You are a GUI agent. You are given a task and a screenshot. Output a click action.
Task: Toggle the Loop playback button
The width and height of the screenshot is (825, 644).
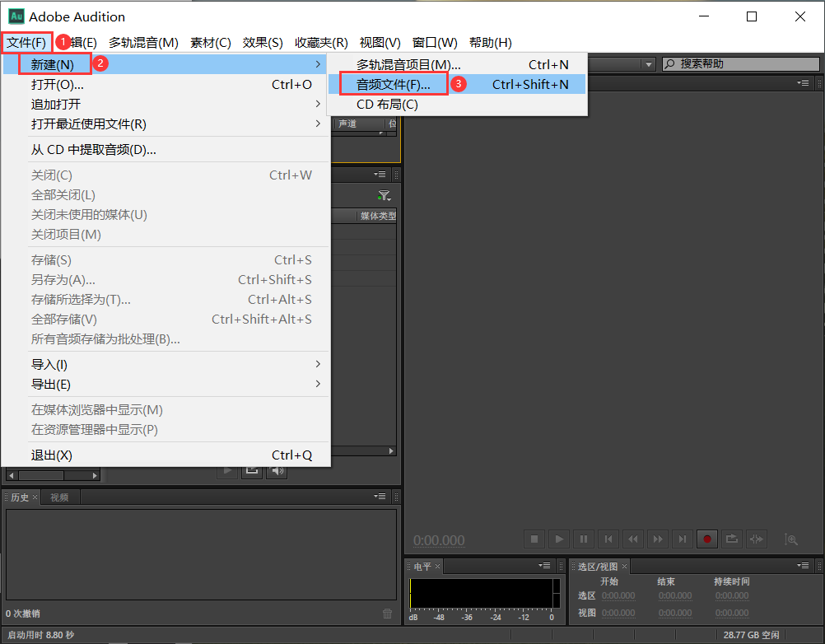click(732, 539)
